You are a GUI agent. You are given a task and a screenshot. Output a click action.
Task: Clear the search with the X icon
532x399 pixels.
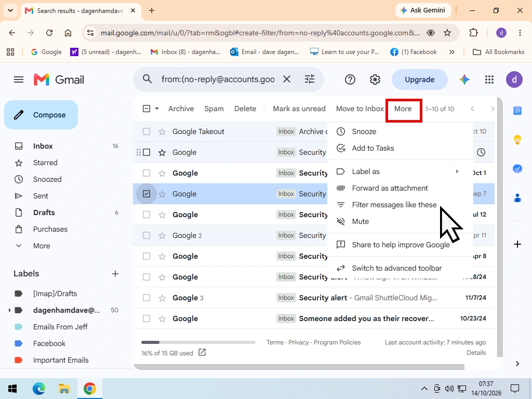[287, 79]
